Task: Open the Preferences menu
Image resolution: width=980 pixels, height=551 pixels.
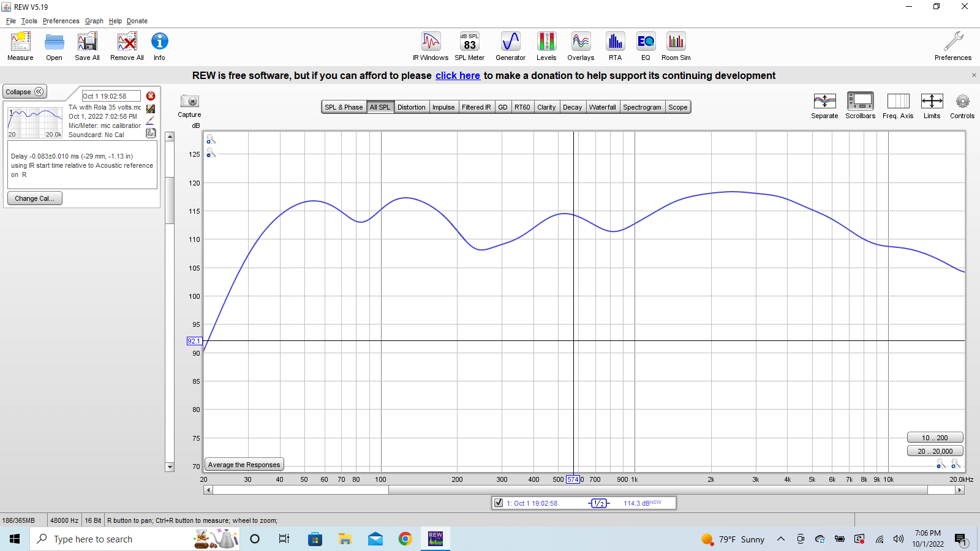Action: 61,21
